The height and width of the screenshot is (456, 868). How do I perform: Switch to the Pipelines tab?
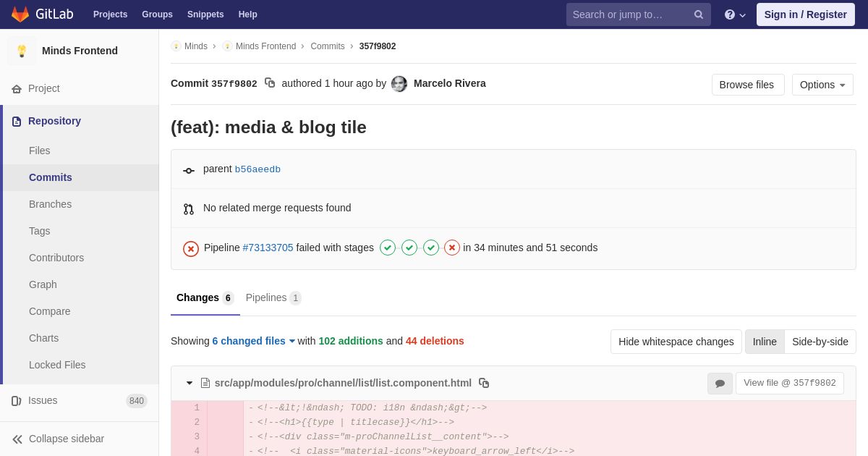tap(273, 297)
